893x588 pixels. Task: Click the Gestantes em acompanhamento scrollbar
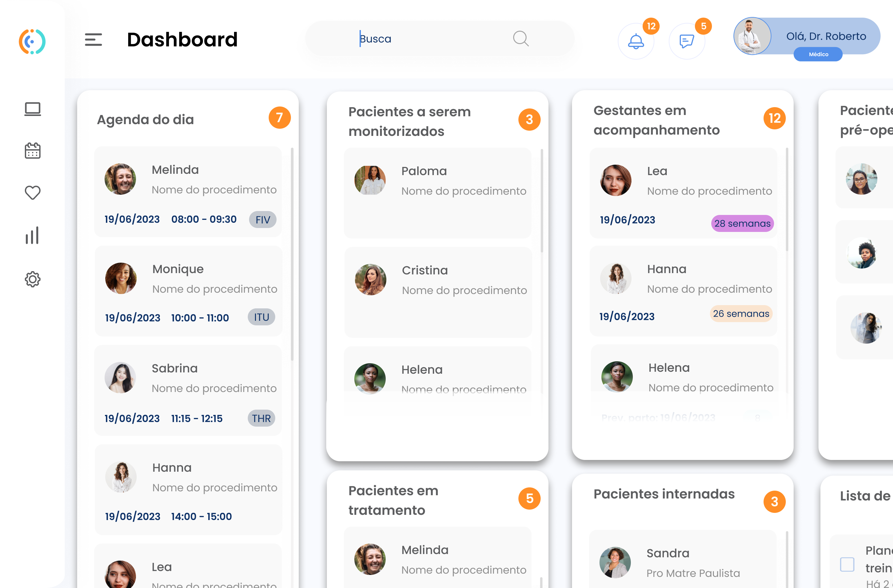point(787,200)
